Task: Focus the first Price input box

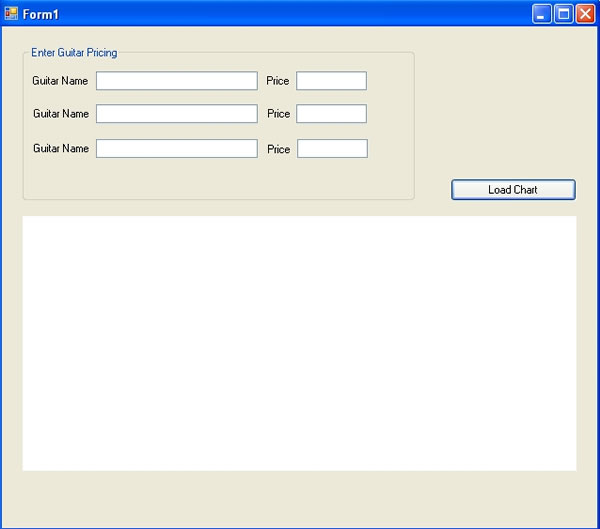Action: tap(331, 81)
